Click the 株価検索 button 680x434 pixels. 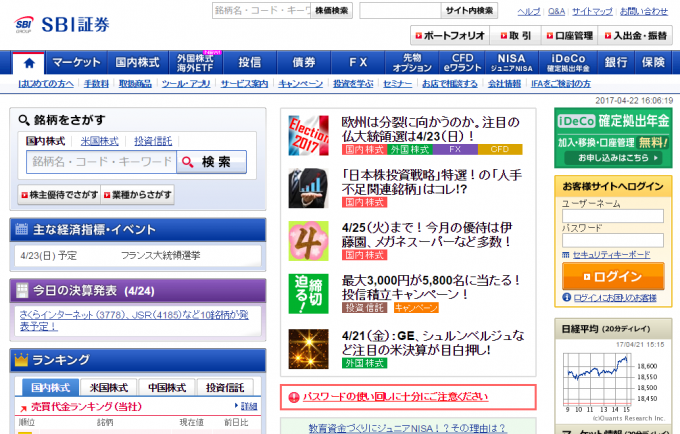coord(331,10)
